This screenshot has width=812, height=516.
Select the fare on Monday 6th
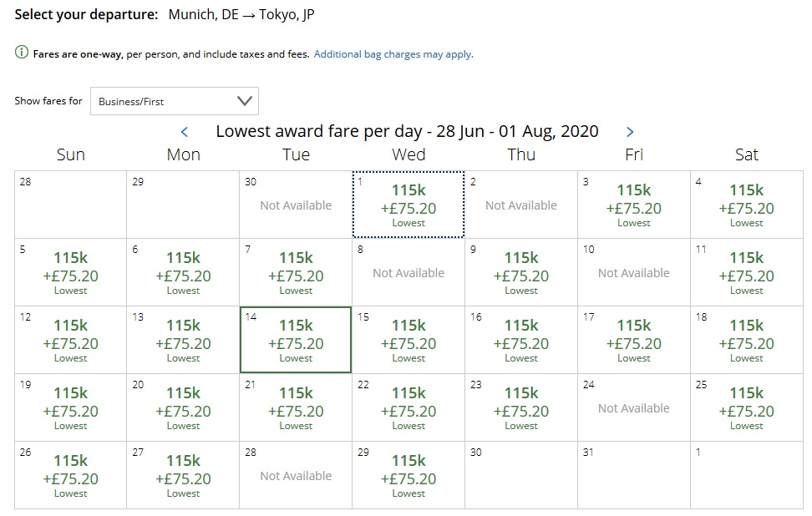183,272
